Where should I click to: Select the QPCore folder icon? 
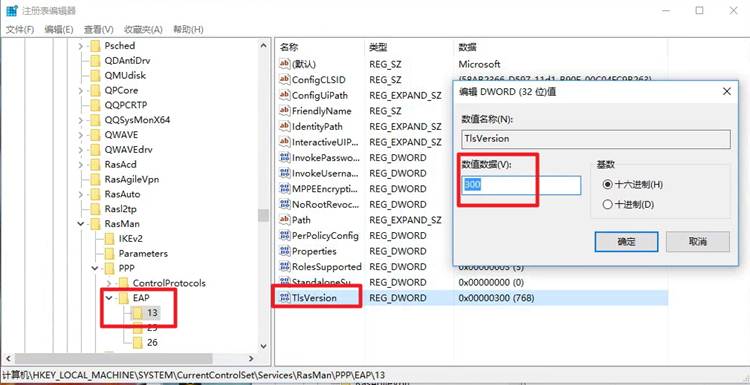[95, 90]
